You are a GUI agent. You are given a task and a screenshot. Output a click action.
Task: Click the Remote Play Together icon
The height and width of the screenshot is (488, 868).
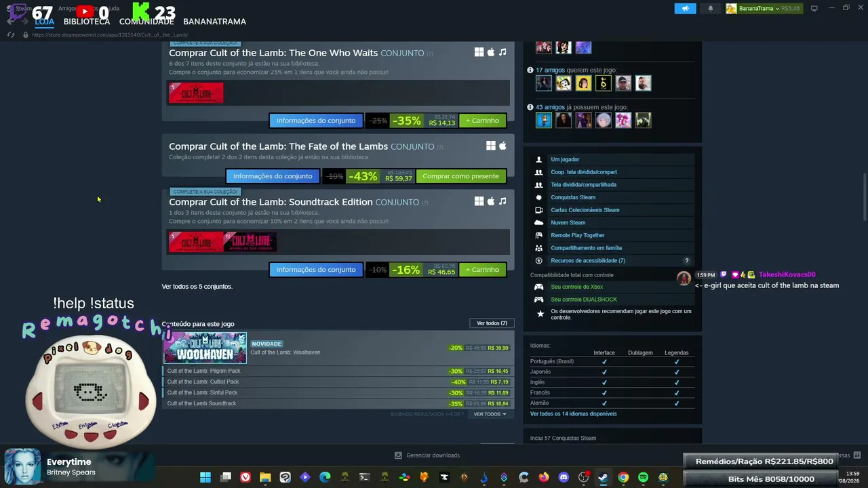pos(539,236)
